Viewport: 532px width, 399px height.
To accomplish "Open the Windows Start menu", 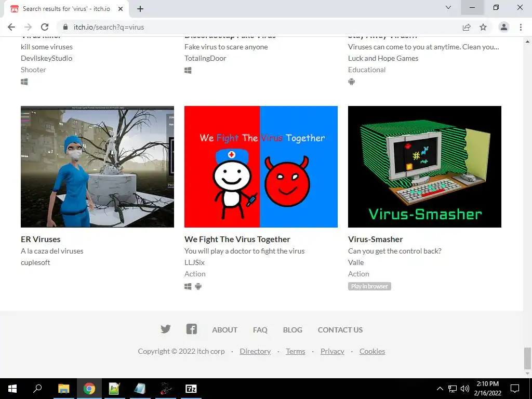I will tap(12, 389).
